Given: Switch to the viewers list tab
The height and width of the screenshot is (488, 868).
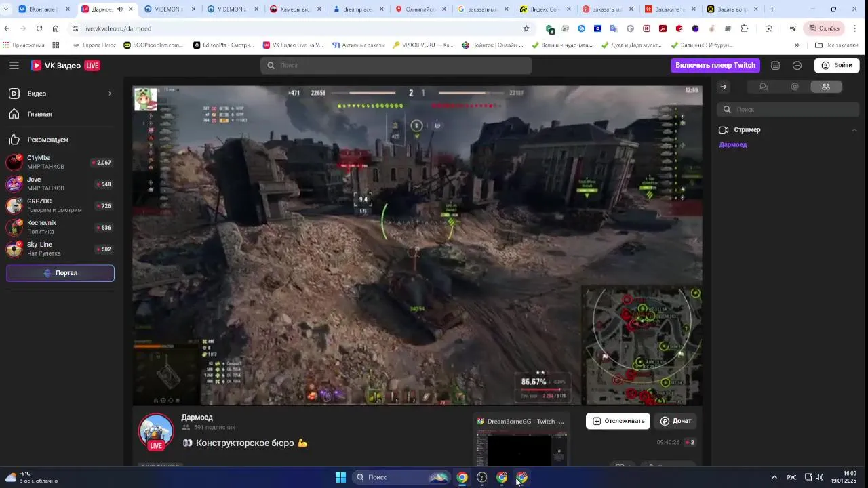Looking at the screenshot, I should tap(825, 87).
